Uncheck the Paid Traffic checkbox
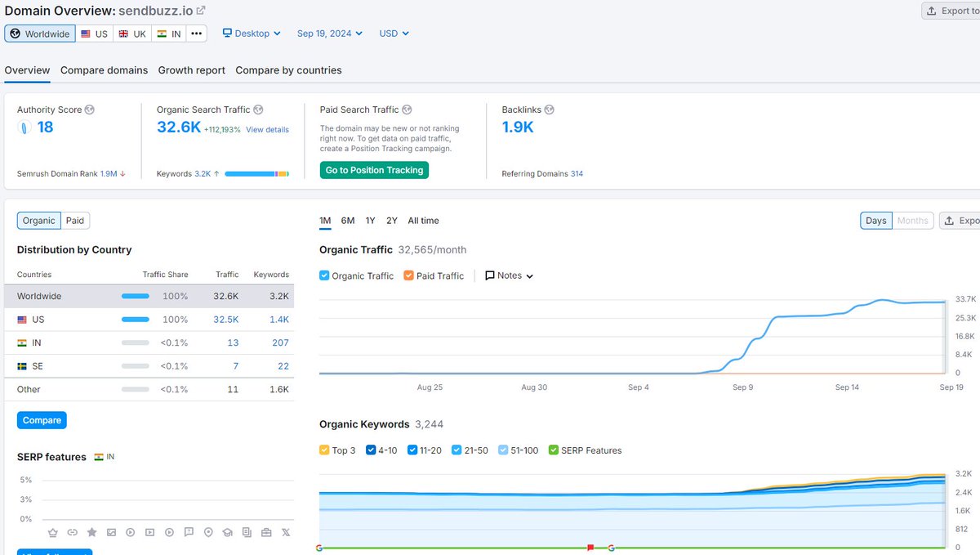The image size is (980, 555). coord(409,275)
